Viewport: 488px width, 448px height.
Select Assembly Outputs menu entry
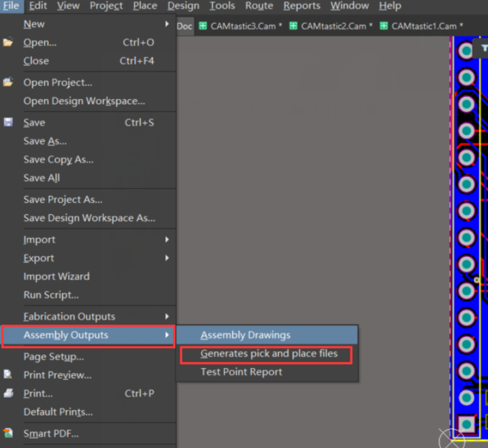point(88,335)
